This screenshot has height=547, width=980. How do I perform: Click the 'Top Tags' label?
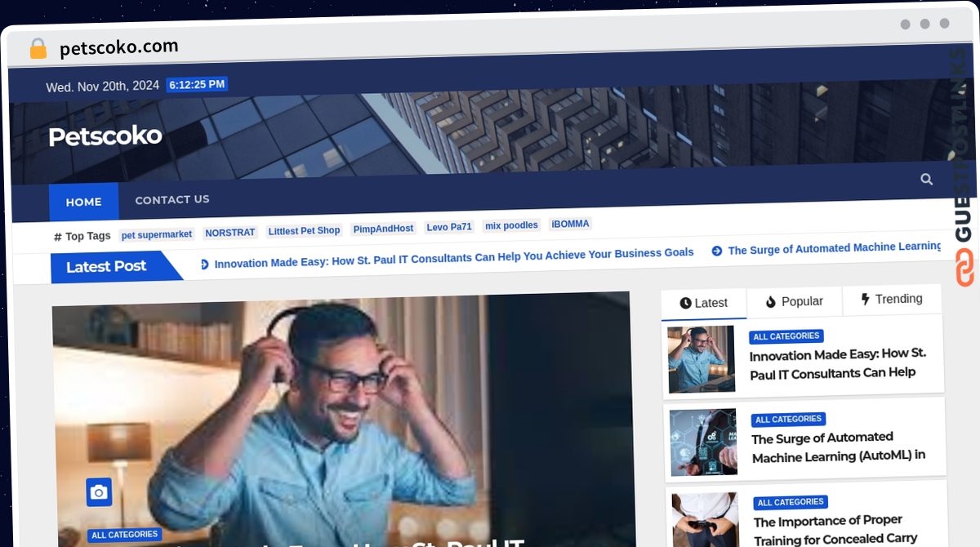[x=88, y=236]
